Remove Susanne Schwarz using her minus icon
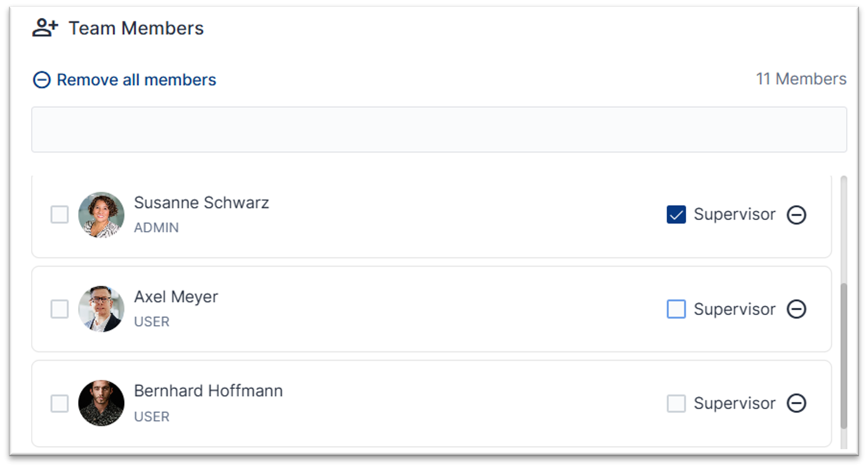The width and height of the screenshot is (868, 468). [797, 214]
